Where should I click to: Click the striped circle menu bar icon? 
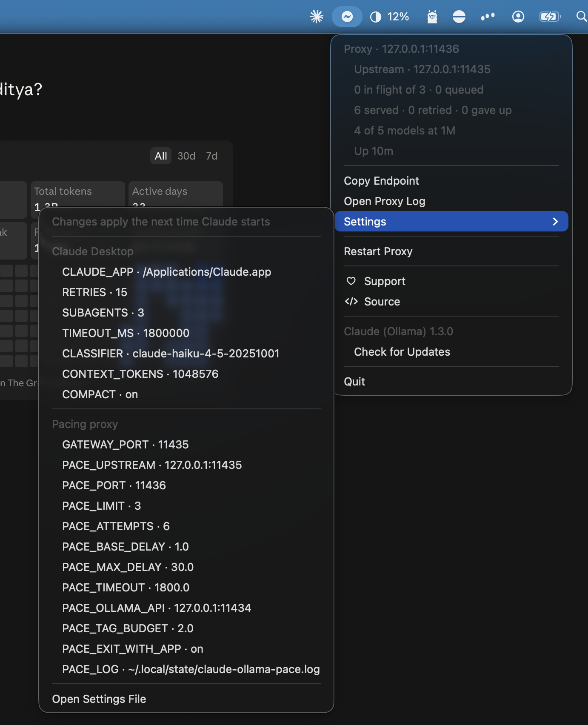pyautogui.click(x=459, y=17)
